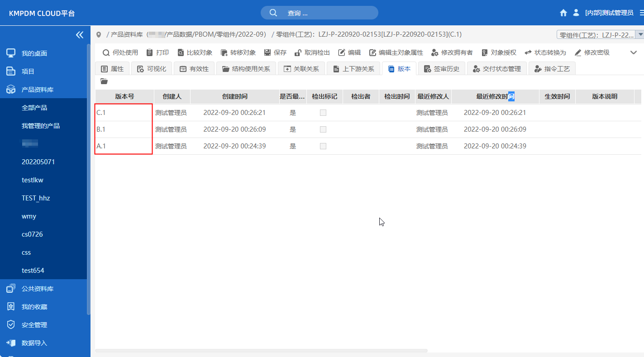Toggle checkout mark for version C.1
Image resolution: width=644 pixels, height=357 pixels.
(323, 113)
